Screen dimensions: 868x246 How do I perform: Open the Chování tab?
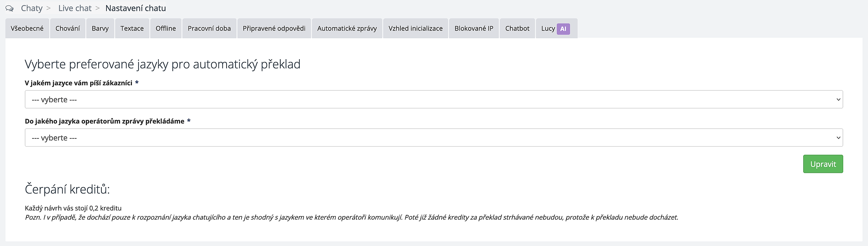[x=68, y=28]
